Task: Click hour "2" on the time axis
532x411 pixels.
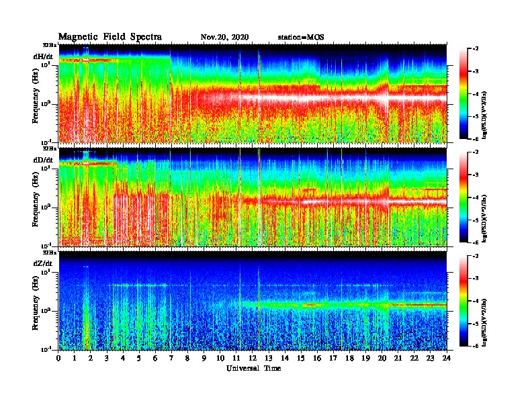Action: [x=91, y=358]
